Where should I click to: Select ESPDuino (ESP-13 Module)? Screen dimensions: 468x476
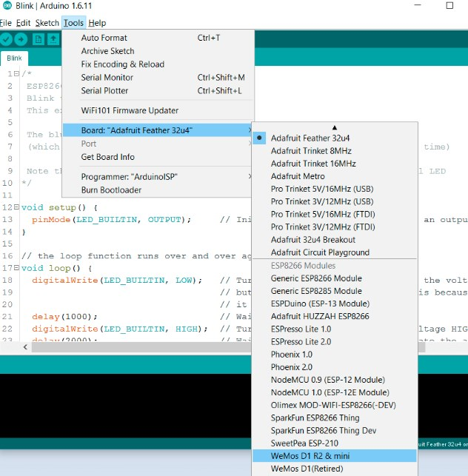[335, 304]
